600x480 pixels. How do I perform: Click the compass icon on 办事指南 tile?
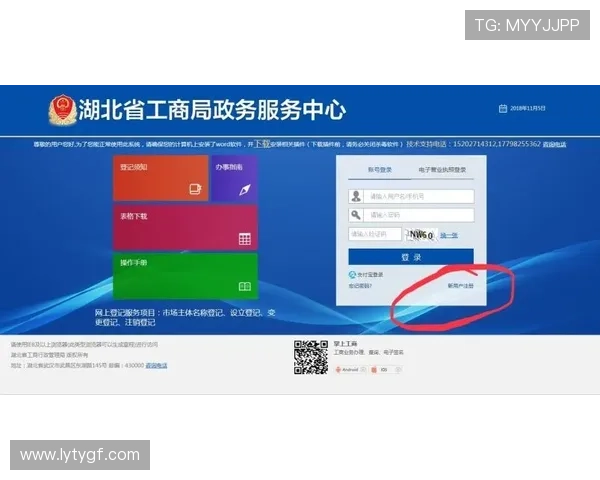point(245,189)
